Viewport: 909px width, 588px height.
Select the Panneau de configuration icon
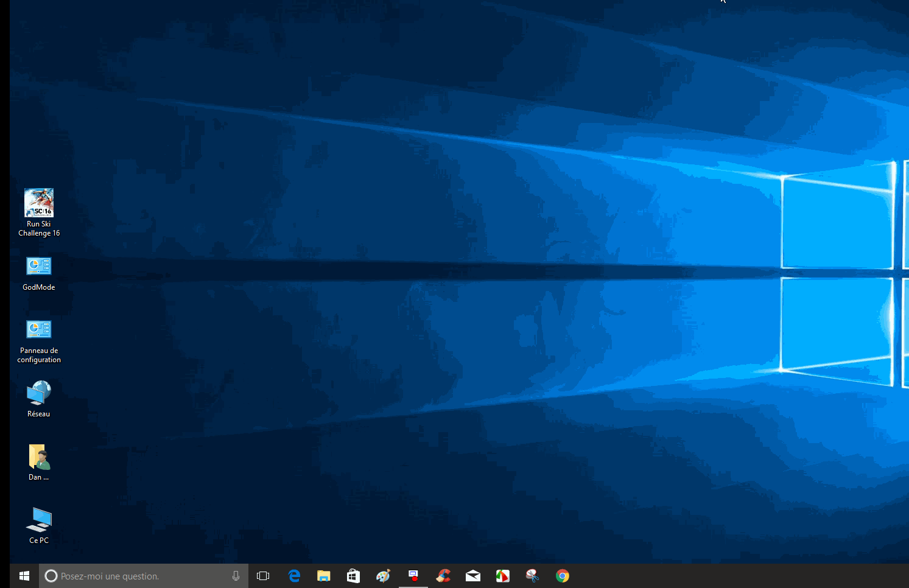(x=39, y=341)
